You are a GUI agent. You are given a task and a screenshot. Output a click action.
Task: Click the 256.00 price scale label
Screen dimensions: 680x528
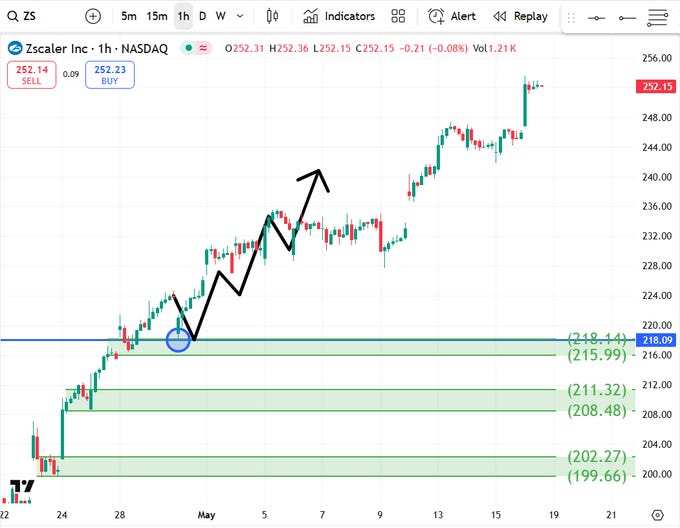pos(657,58)
